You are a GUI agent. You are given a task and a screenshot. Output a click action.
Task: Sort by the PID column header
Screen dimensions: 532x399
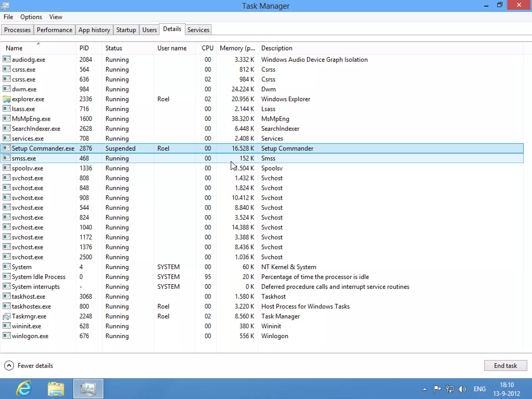[x=89, y=48]
